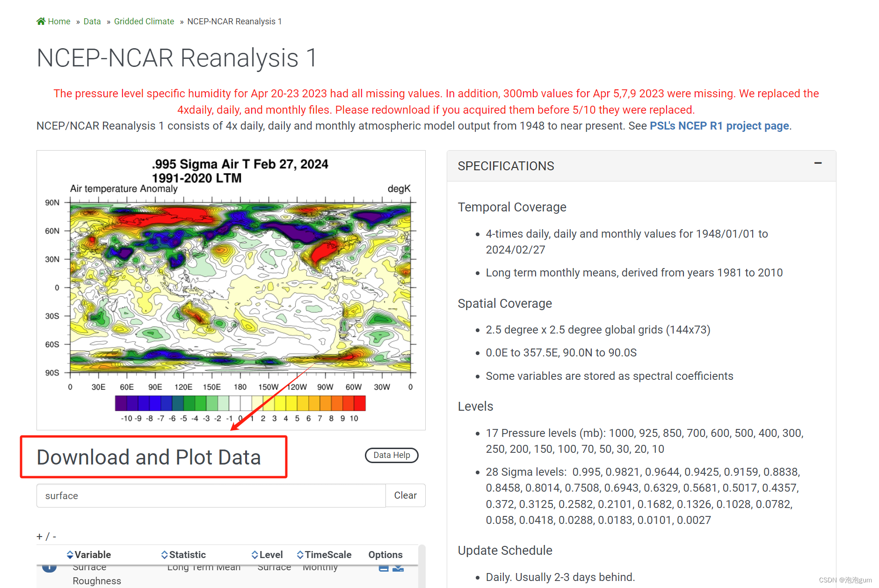Click the '28 Sigma levels' list item

point(643,496)
